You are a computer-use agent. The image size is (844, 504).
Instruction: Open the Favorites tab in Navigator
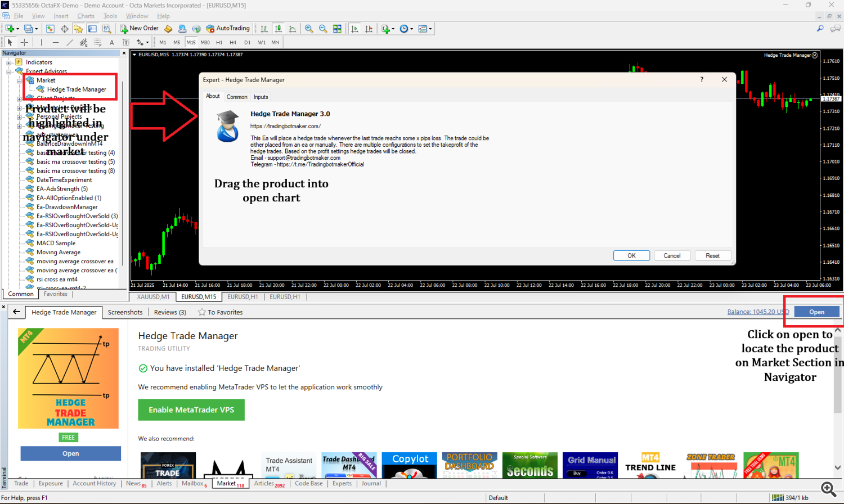[55, 294]
